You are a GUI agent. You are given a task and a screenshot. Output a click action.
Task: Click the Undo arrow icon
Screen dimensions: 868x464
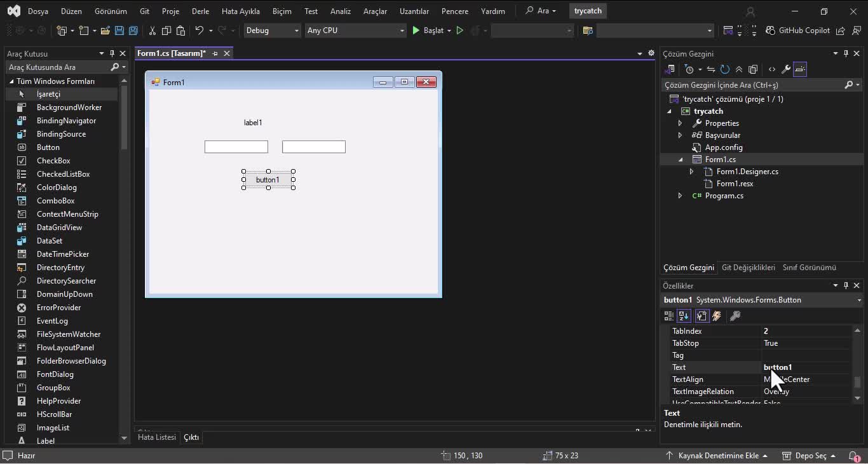(x=200, y=31)
